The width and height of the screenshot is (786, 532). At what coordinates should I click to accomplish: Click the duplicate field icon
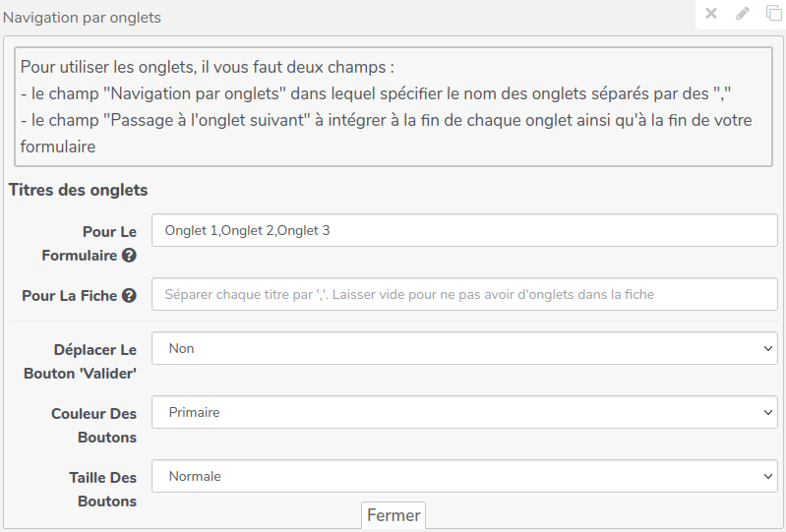[x=774, y=14]
